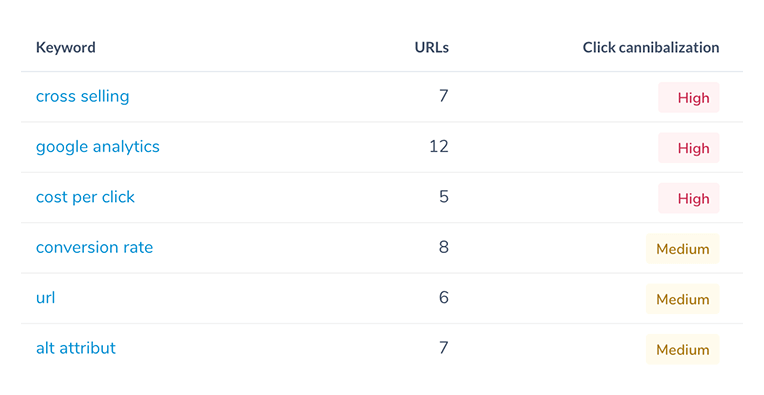
Task: Open the google analytics keyword link
Action: [97, 147]
